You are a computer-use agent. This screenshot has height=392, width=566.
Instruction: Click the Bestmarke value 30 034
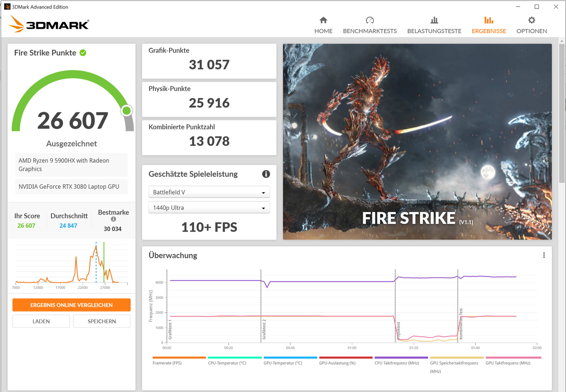pos(112,229)
